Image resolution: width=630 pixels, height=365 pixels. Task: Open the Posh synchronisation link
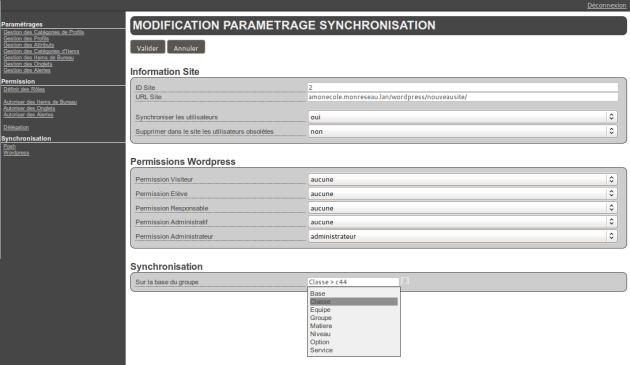point(9,146)
